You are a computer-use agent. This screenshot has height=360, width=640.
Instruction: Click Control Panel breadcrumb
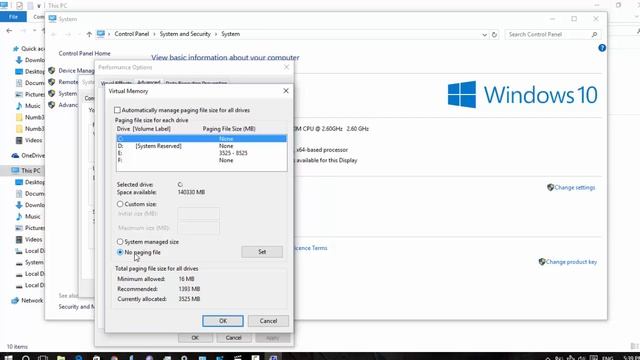[x=132, y=34]
